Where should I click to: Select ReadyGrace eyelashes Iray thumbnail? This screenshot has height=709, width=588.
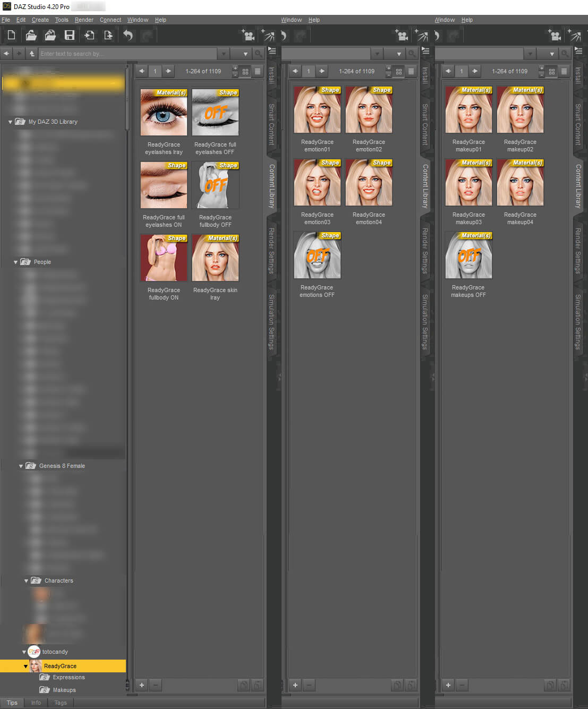coord(164,112)
